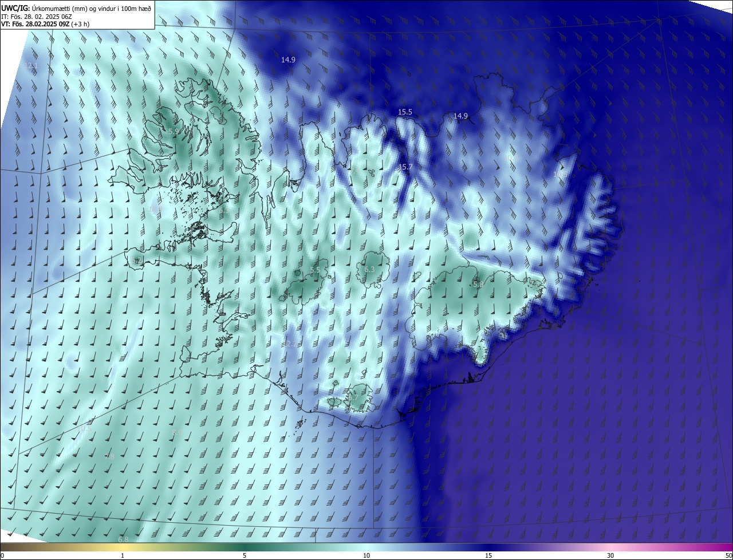Click the "UWC/IG:" title label
This screenshot has height=560, width=733.
pos(15,8)
